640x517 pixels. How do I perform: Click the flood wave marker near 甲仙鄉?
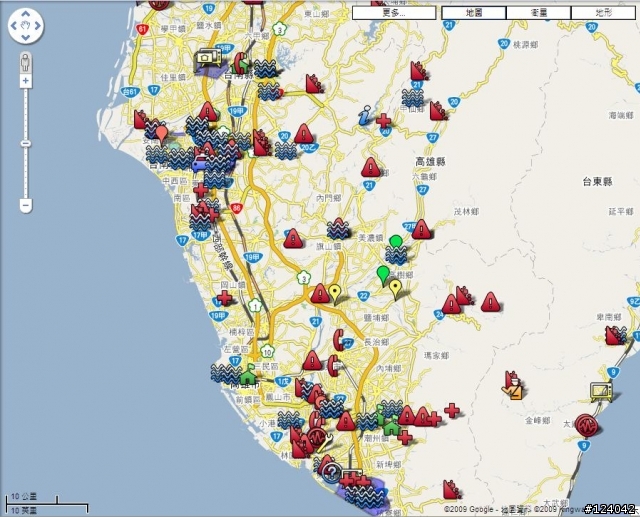click(x=412, y=98)
